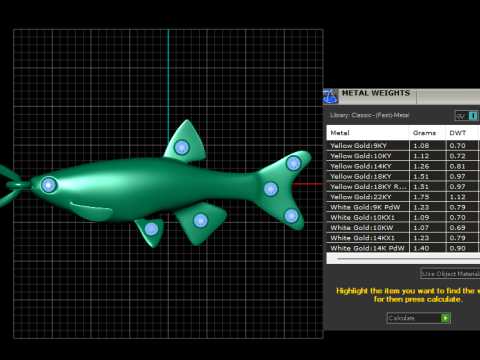The image size is (480, 360).
Task: Select the gem on the small belly fin
Action: coord(151,229)
